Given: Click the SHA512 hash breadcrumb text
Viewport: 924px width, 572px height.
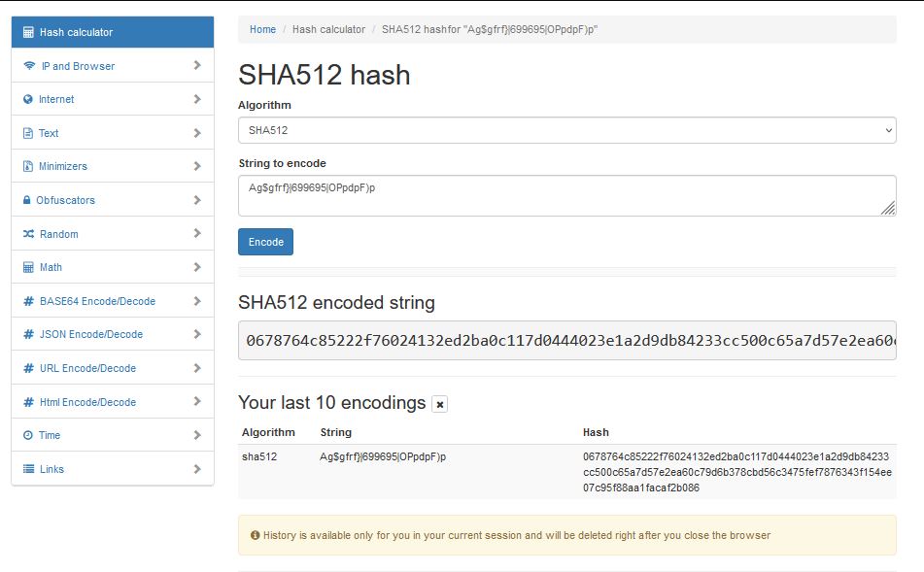Looking at the screenshot, I should 490,29.
